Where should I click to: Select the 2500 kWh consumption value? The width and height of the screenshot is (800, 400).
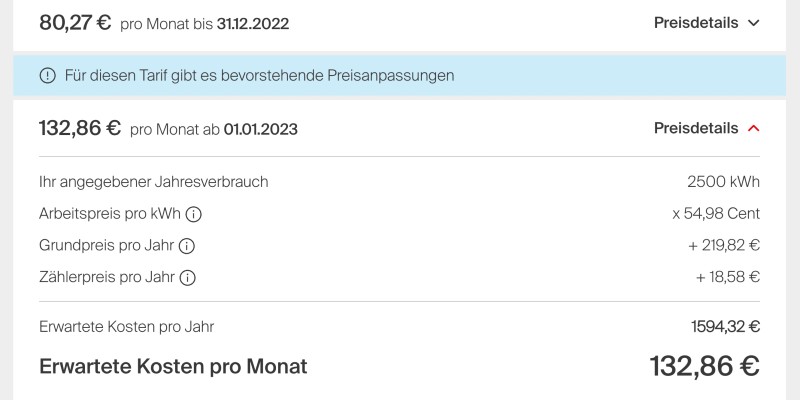[723, 182]
